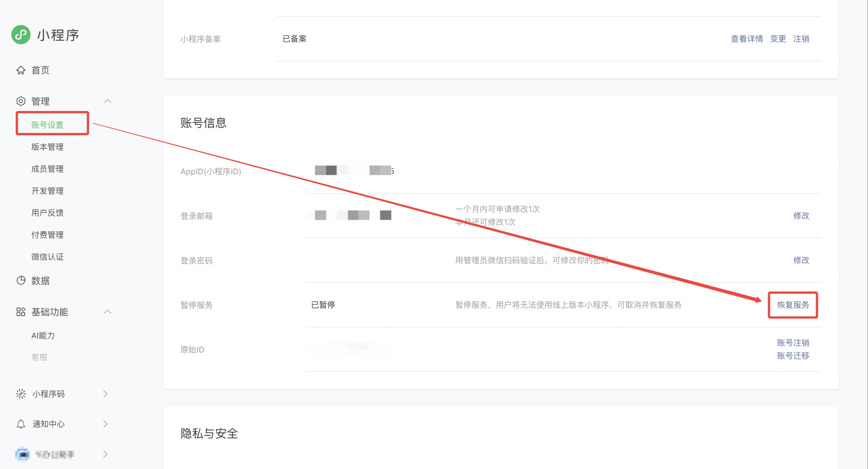
Task: Click the 已备案 status text
Action: tap(294, 39)
